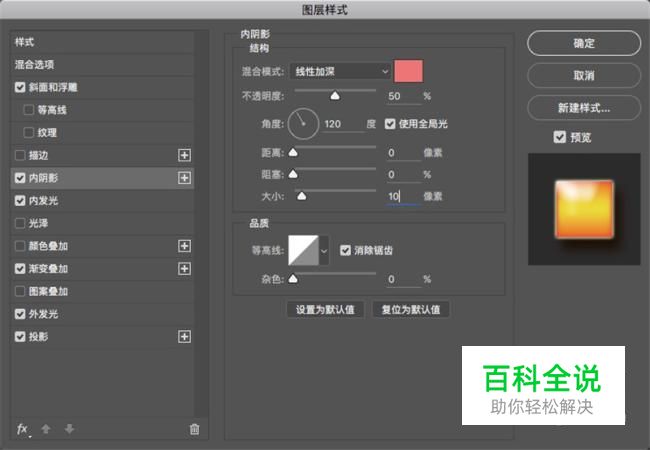This screenshot has height=450, width=650.
Task: Add another 描边 effect via plus icon
Action: 184,155
